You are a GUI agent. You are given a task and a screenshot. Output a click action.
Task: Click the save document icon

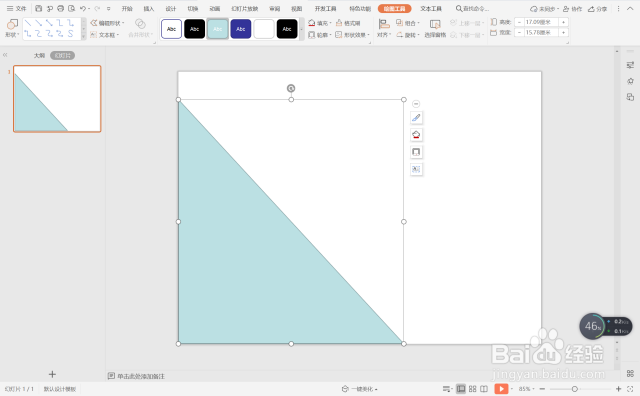click(x=38, y=9)
